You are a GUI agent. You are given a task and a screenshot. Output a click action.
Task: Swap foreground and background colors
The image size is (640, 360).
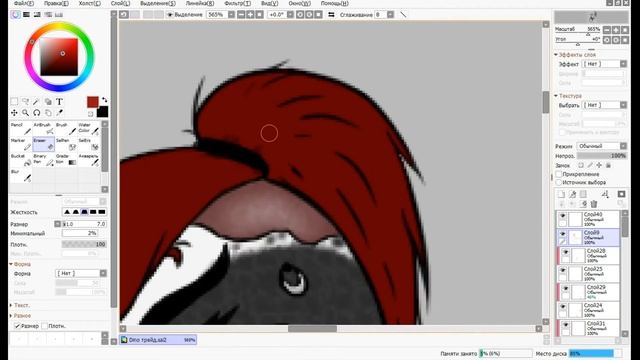(x=104, y=99)
